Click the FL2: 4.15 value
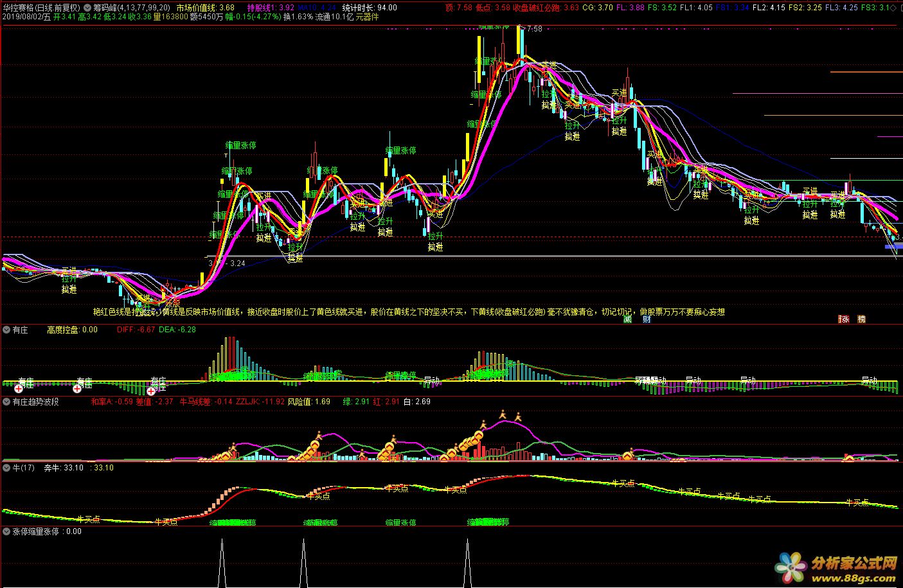This screenshot has height=588, width=903. (769, 8)
